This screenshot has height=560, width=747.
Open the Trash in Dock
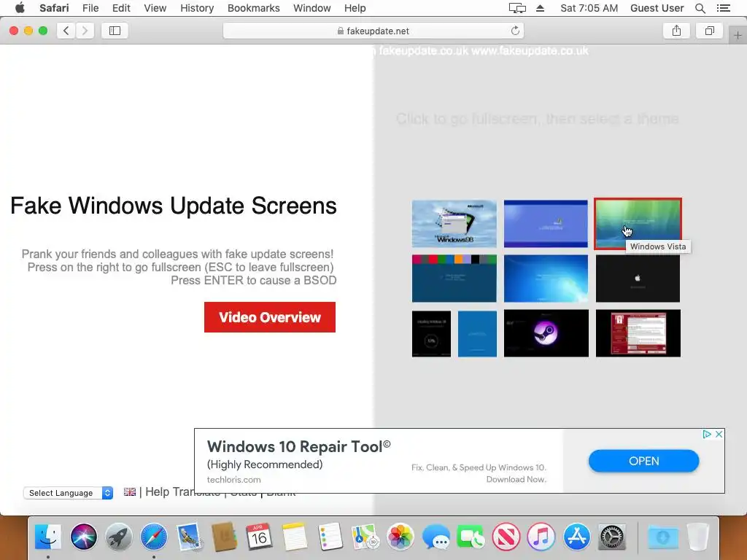[698, 537]
